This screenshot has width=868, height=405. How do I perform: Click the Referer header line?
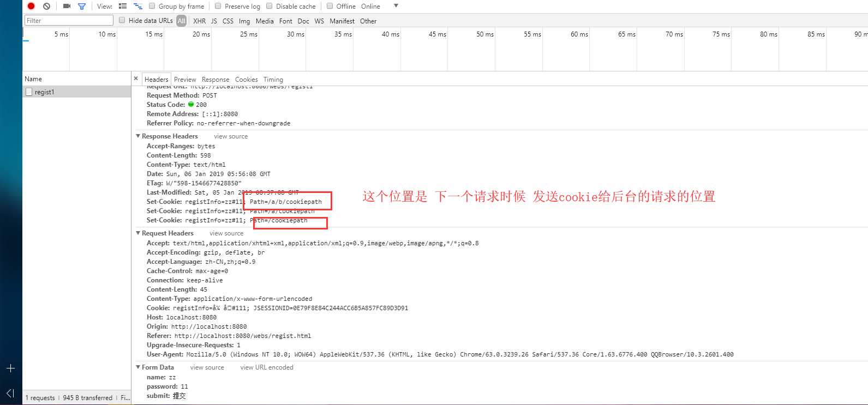(229, 336)
